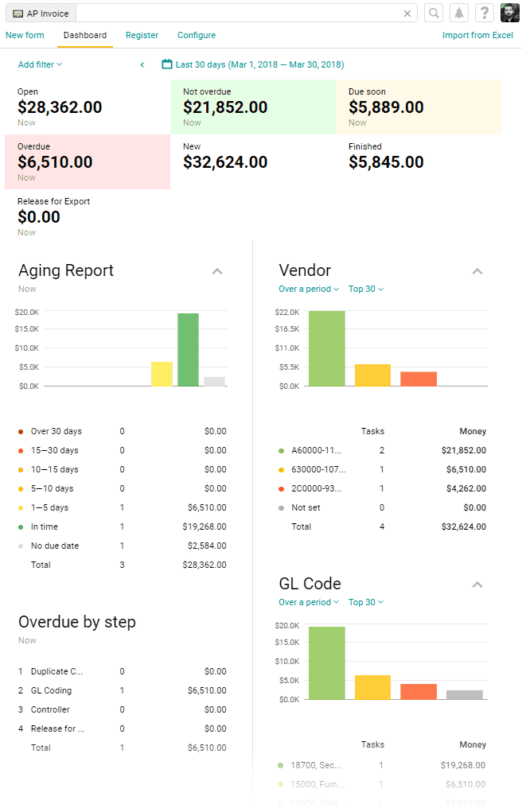Open the Release for Export $0.00 card
This screenshot has height=812, width=522.
(x=88, y=216)
